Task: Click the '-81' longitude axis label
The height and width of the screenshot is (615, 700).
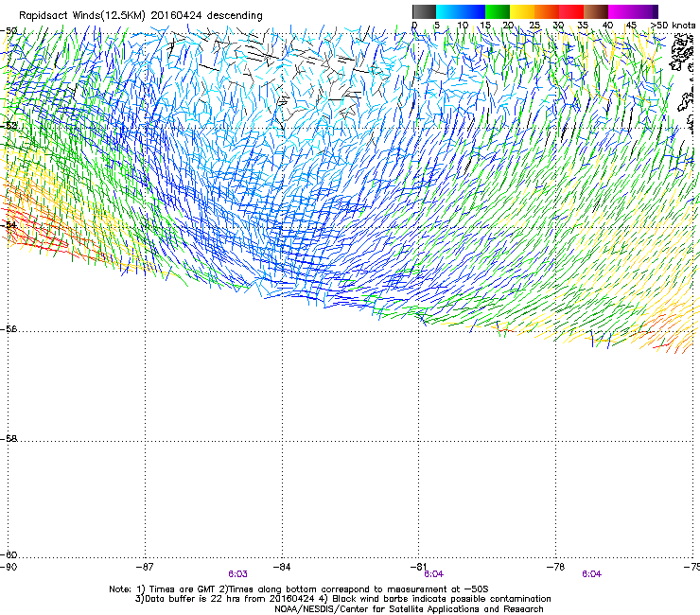Action: point(419,567)
